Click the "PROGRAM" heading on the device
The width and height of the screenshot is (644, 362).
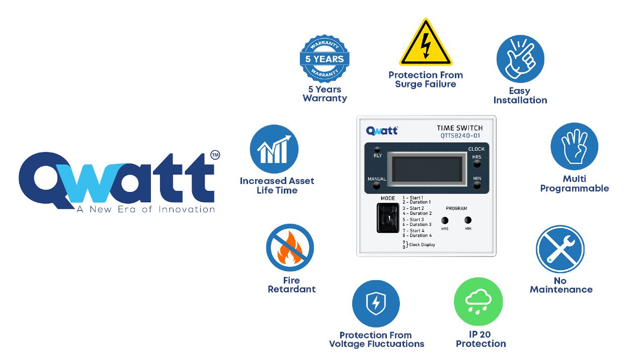pos(456,208)
